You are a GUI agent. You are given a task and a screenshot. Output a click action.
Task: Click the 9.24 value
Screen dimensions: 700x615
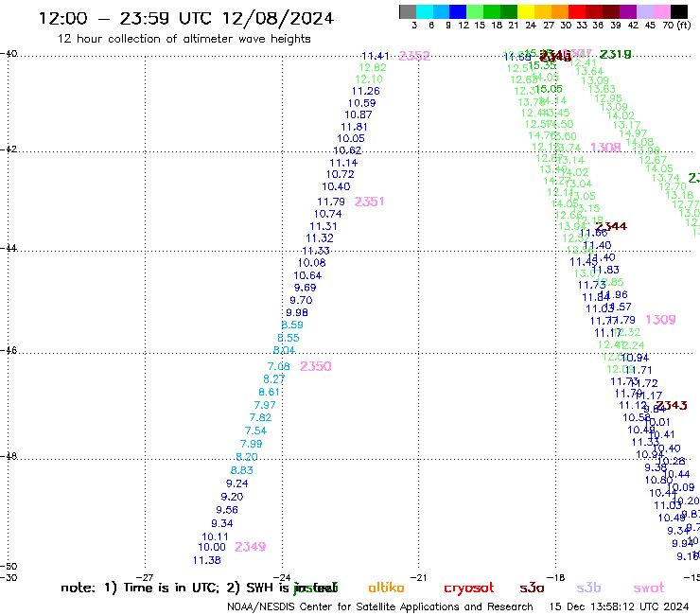[x=237, y=483]
